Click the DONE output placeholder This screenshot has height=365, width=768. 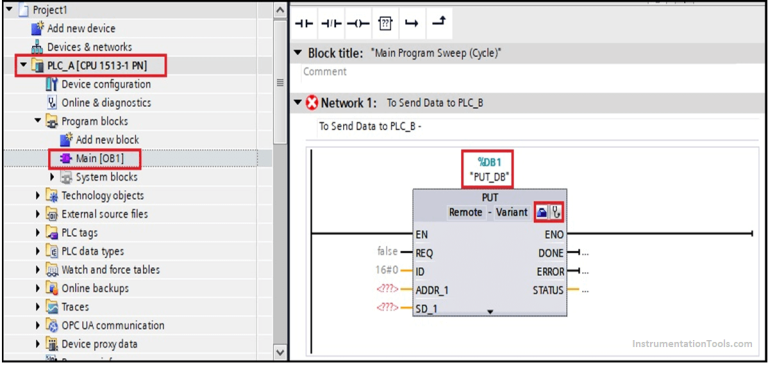click(585, 253)
